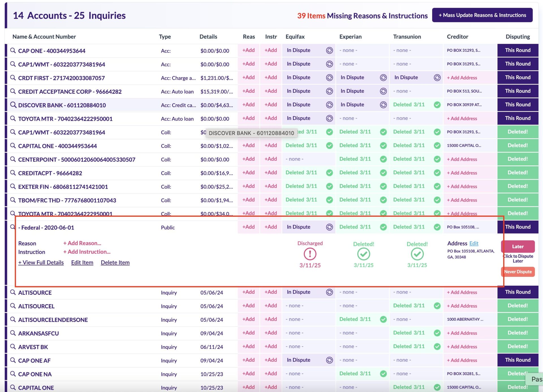Click Transunion green check for DISCOVER BANK
The width and height of the screenshot is (543, 392).
pyautogui.click(x=437, y=105)
